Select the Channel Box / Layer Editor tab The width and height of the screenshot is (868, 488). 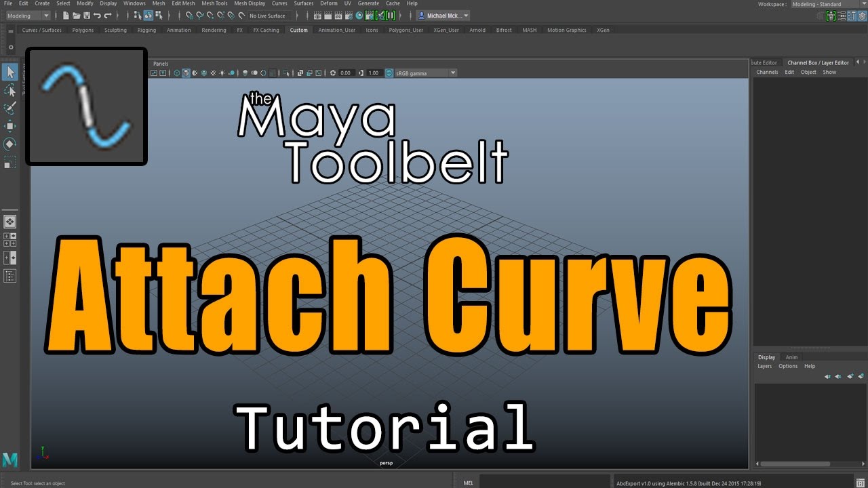[x=818, y=62]
